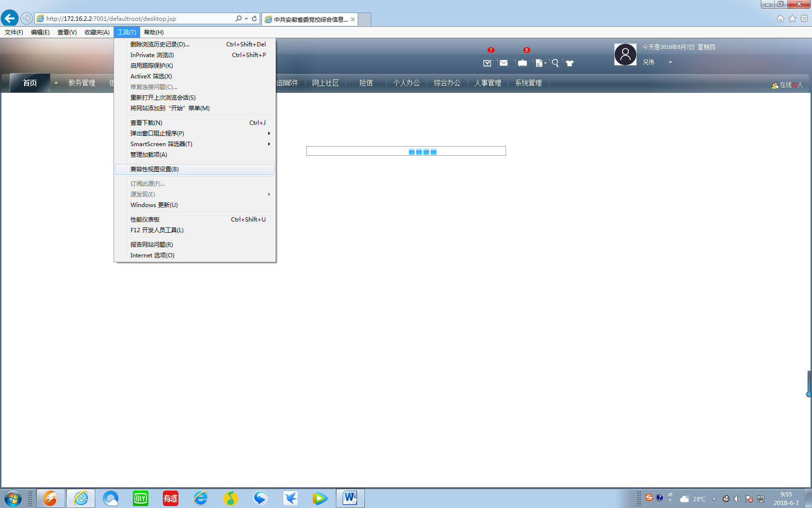Screen dimensions: 812x508
Task: Open the mail envelope icon
Action: [504, 63]
